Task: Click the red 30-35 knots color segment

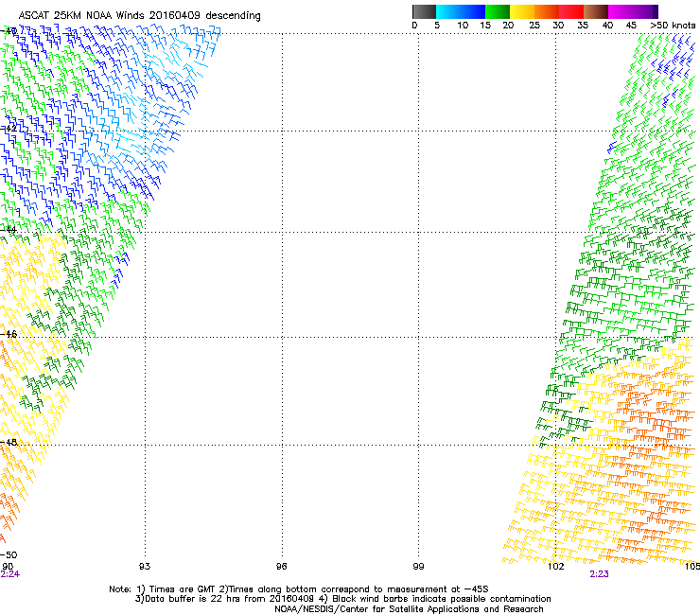Action: [x=571, y=11]
